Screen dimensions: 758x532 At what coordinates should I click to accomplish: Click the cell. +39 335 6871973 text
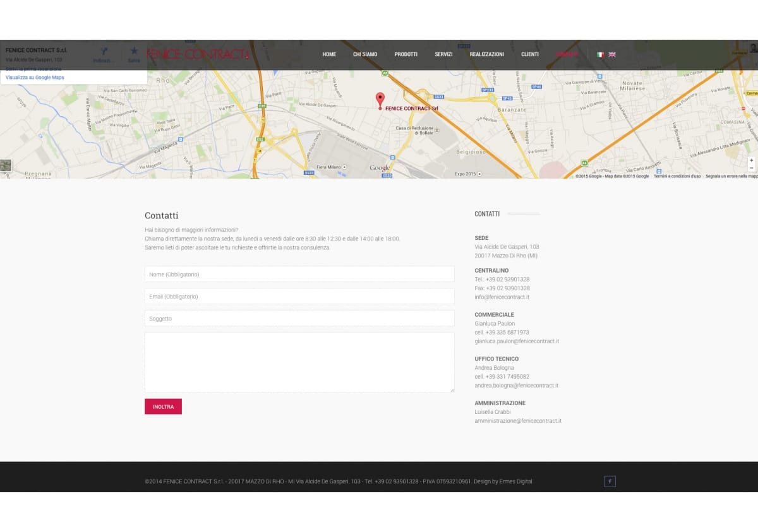tap(502, 333)
